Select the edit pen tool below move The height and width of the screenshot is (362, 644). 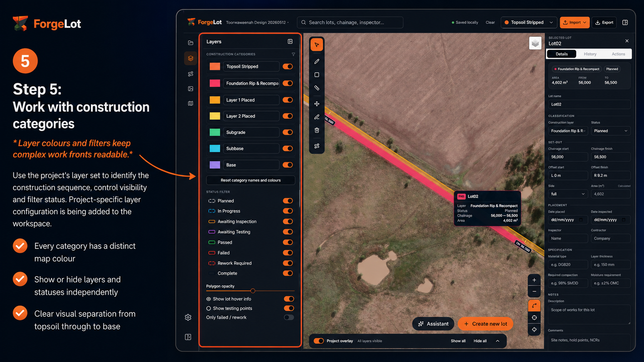[317, 117]
